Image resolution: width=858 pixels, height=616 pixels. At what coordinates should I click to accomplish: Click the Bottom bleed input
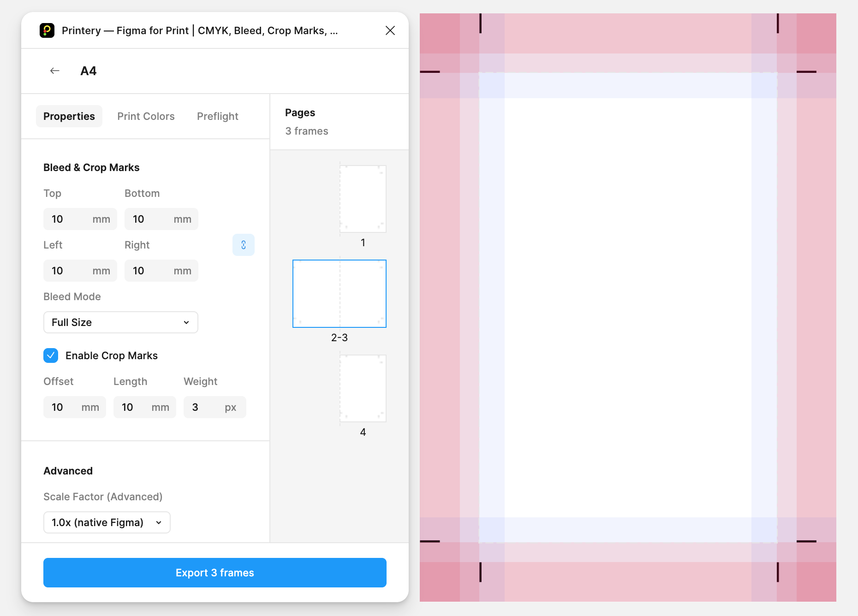click(150, 219)
